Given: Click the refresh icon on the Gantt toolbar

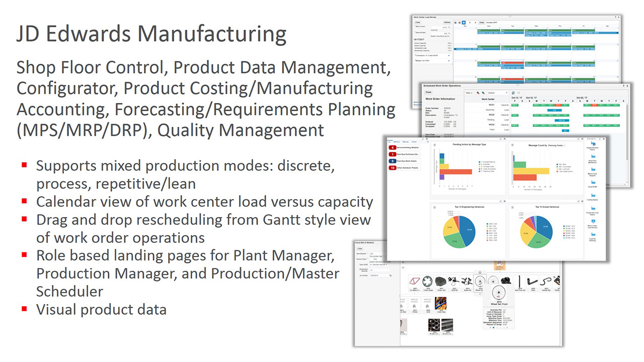Looking at the screenshot, I should [x=513, y=93].
